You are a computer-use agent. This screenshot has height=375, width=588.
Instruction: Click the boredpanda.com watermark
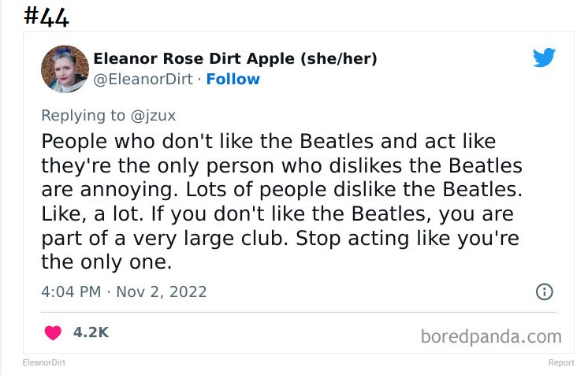491,336
